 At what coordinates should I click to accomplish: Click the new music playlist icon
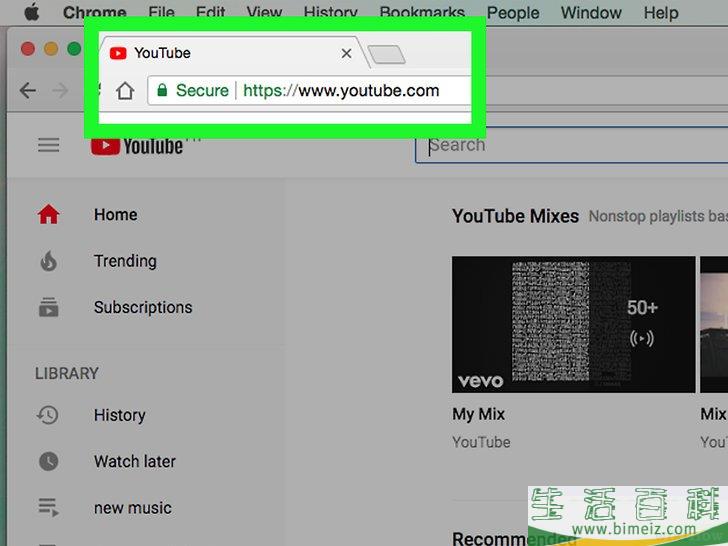pos(48,507)
